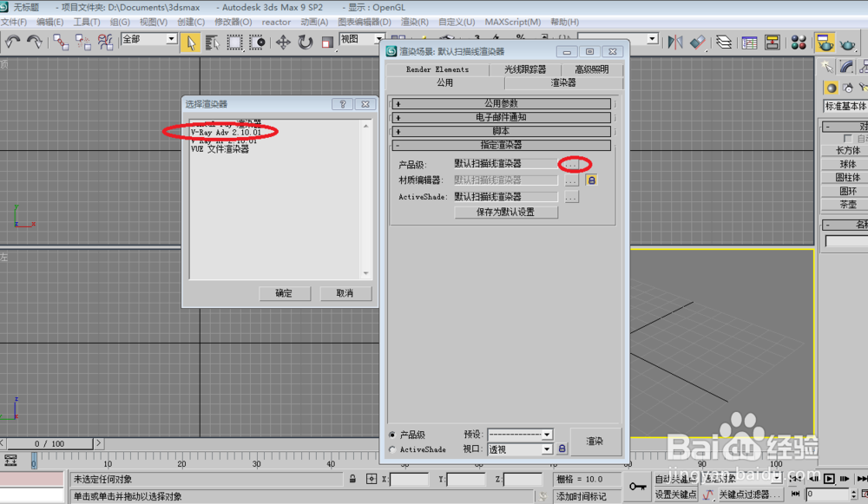The width and height of the screenshot is (868, 504).
Task: Click the 取消 button in the renderer chooser
Action: [x=345, y=293]
